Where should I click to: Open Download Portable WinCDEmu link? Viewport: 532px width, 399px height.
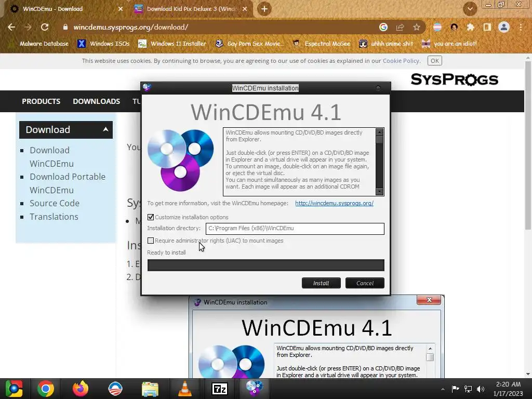pyautogui.click(x=68, y=183)
